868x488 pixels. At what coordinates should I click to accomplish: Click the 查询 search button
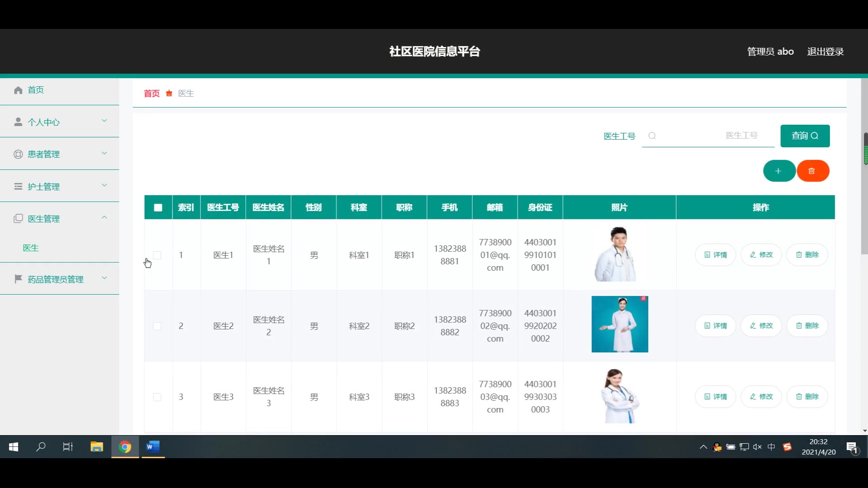point(805,136)
